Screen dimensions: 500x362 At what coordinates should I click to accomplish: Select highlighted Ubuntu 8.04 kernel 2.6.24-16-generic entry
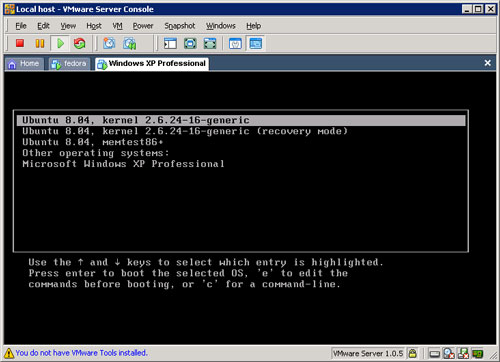pos(241,120)
